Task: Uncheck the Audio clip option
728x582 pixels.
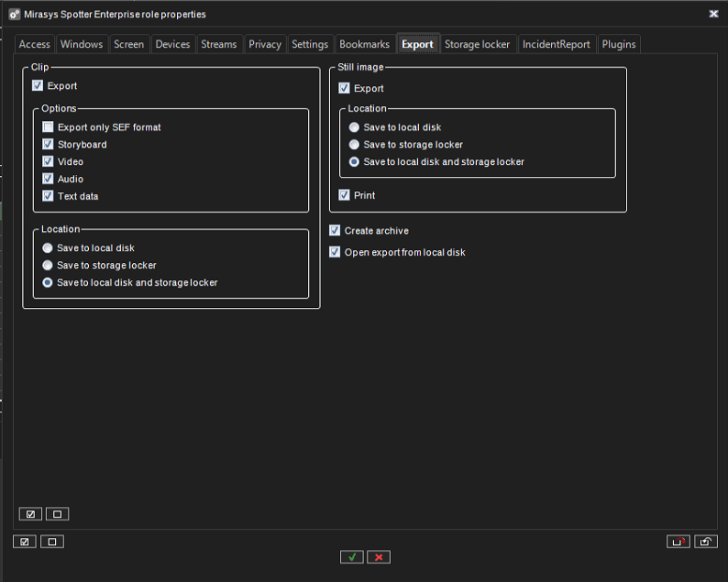Action: (x=49, y=180)
